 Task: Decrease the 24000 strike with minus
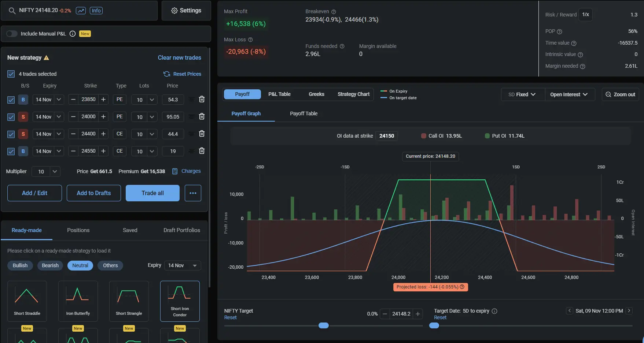tap(73, 117)
